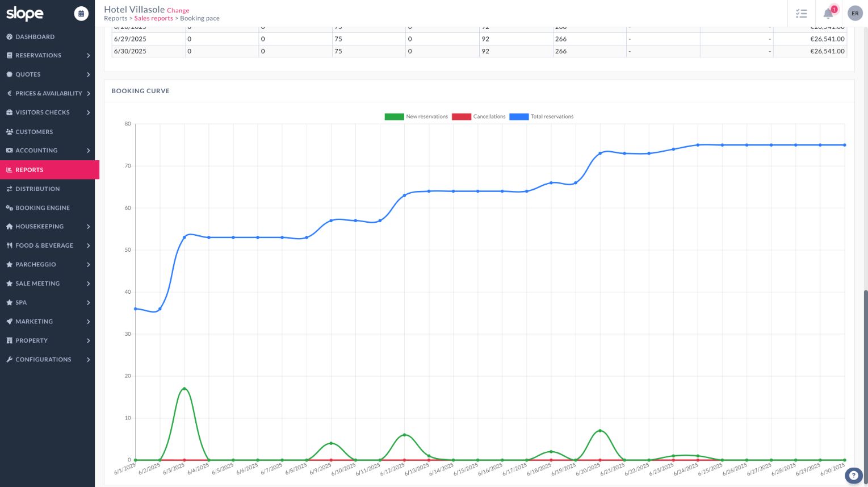Click the Booking Curve section heading

pos(141,91)
